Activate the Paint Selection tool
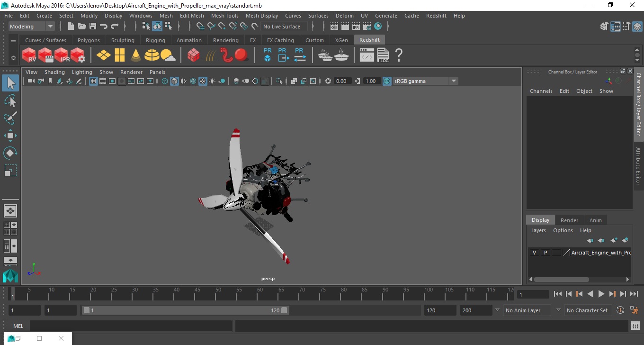The height and width of the screenshot is (345, 644). (10, 118)
